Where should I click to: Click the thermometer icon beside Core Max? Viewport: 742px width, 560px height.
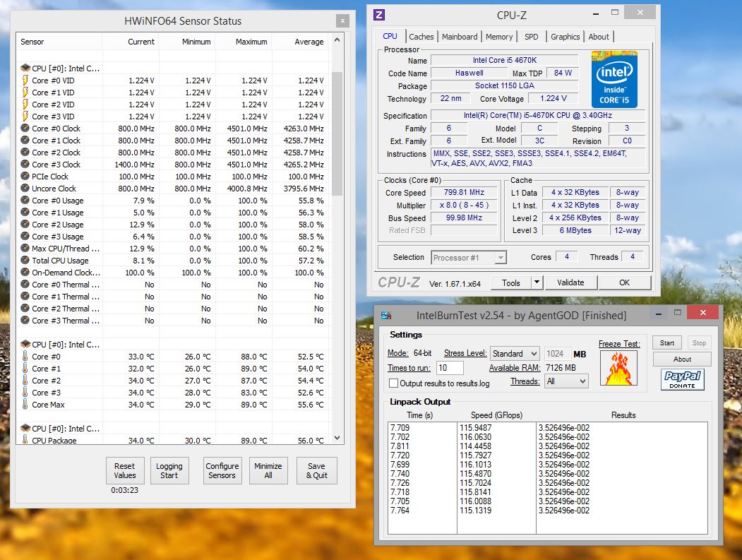25,404
